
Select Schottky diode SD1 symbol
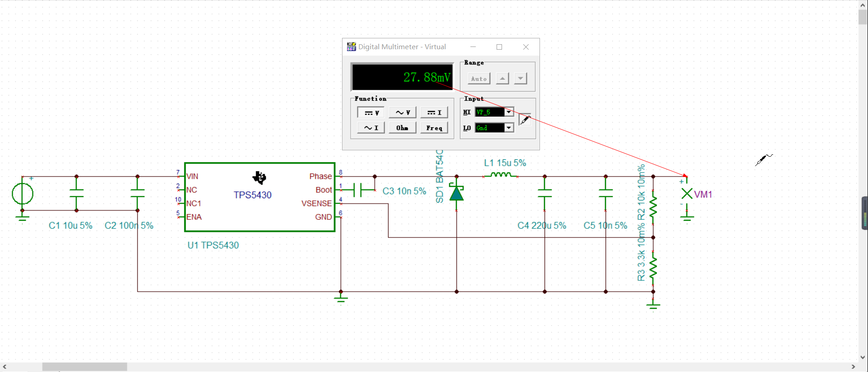coord(456,193)
